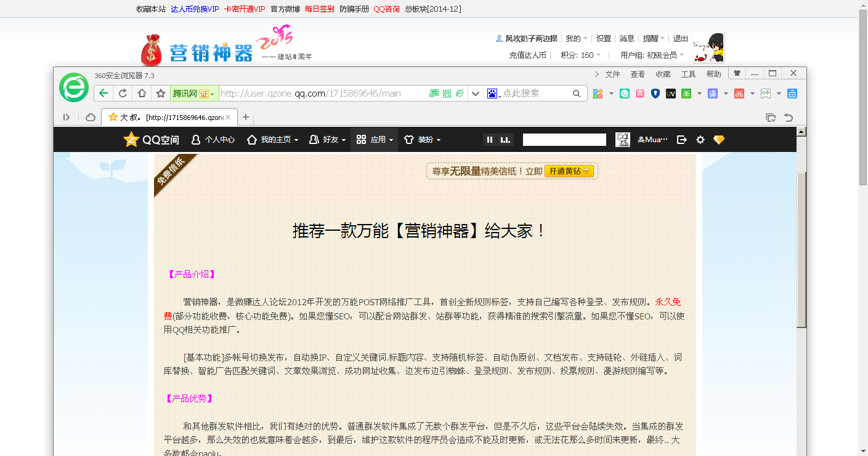
Task: Toggle the favorites star in address bar
Action: click(x=160, y=93)
